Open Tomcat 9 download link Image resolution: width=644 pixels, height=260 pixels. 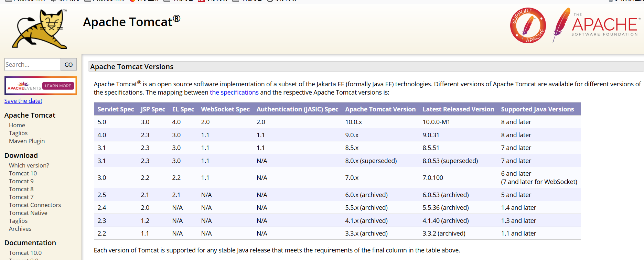pyautogui.click(x=21, y=181)
